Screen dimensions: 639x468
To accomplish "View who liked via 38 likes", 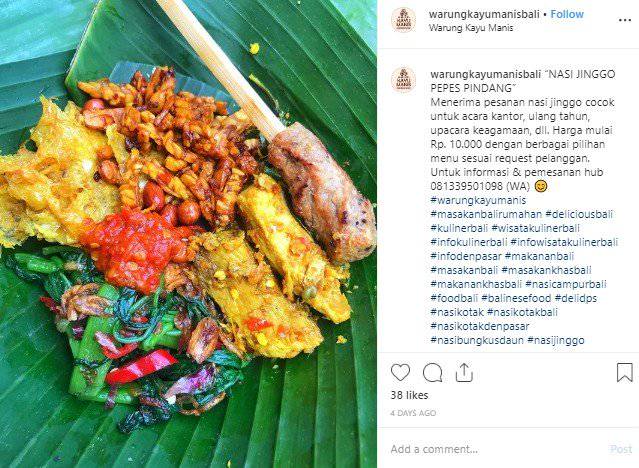I will (x=409, y=395).
